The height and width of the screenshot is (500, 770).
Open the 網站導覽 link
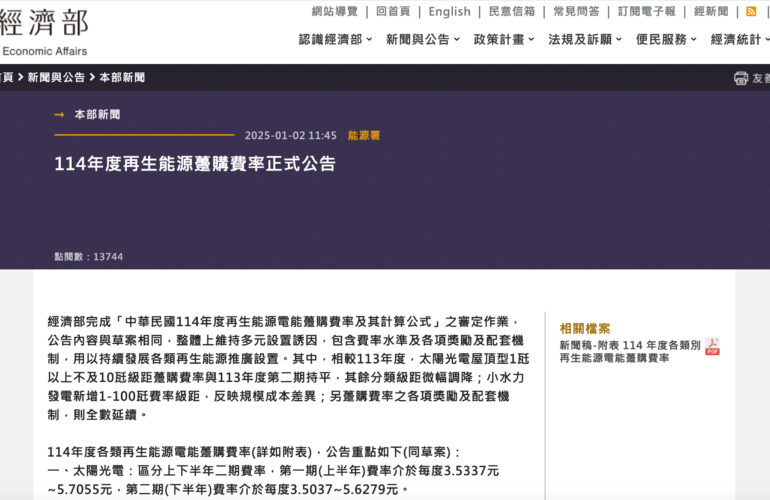coord(335,11)
